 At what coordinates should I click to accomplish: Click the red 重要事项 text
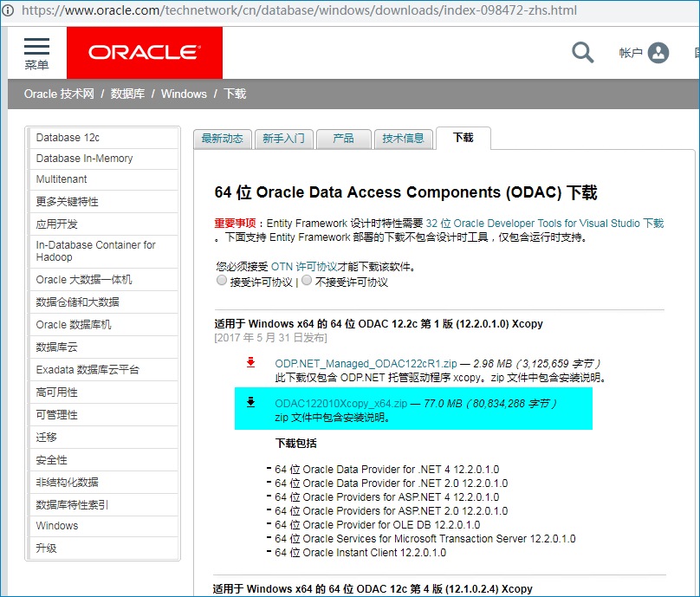(x=236, y=224)
